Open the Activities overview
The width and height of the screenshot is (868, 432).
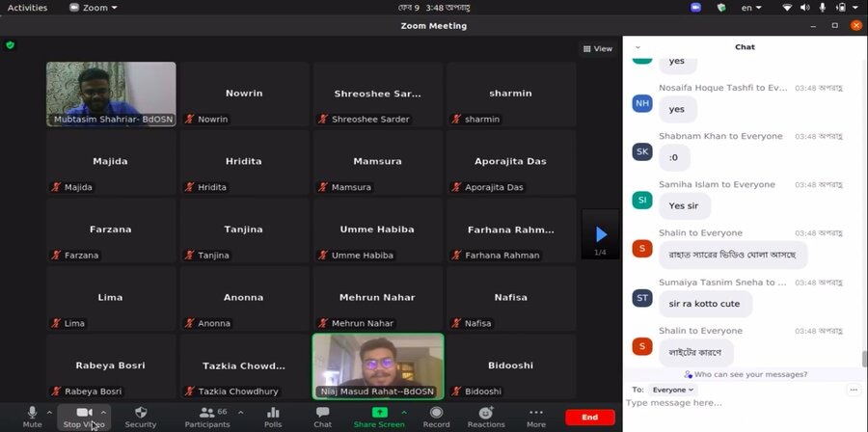[27, 8]
